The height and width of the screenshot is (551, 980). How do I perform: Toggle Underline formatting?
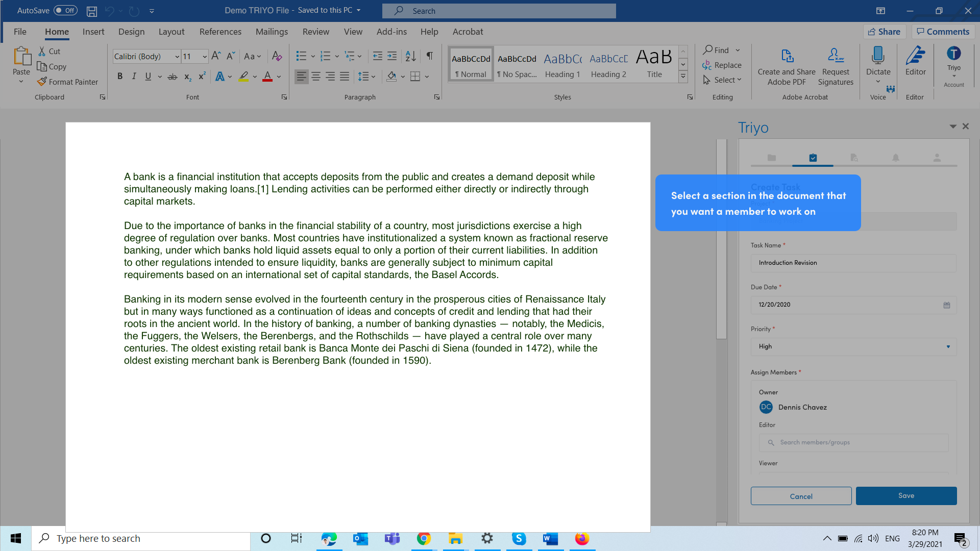click(148, 77)
